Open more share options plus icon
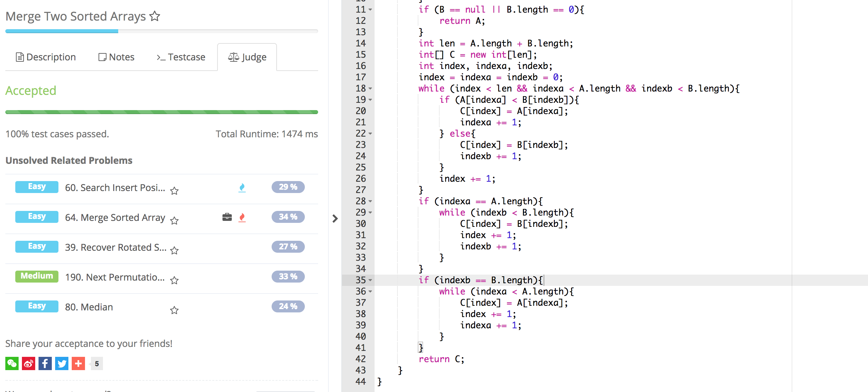Viewport: 868px width, 392px height. coord(78,363)
